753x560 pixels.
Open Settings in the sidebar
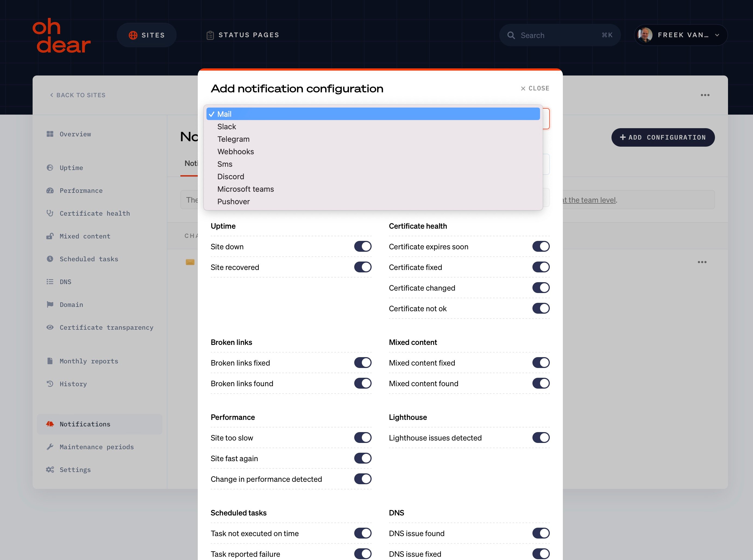[x=75, y=470]
